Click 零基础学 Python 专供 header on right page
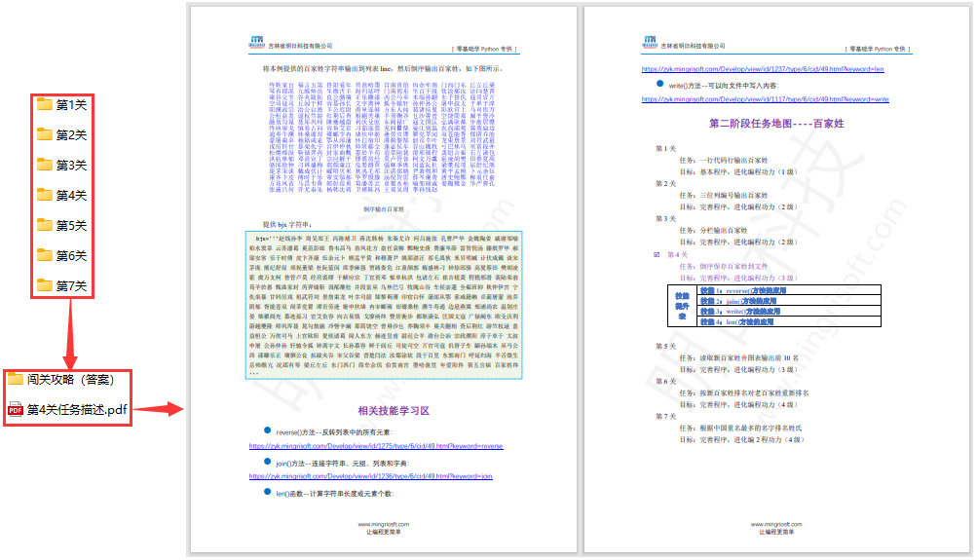This screenshot has height=560, width=977. click(878, 49)
